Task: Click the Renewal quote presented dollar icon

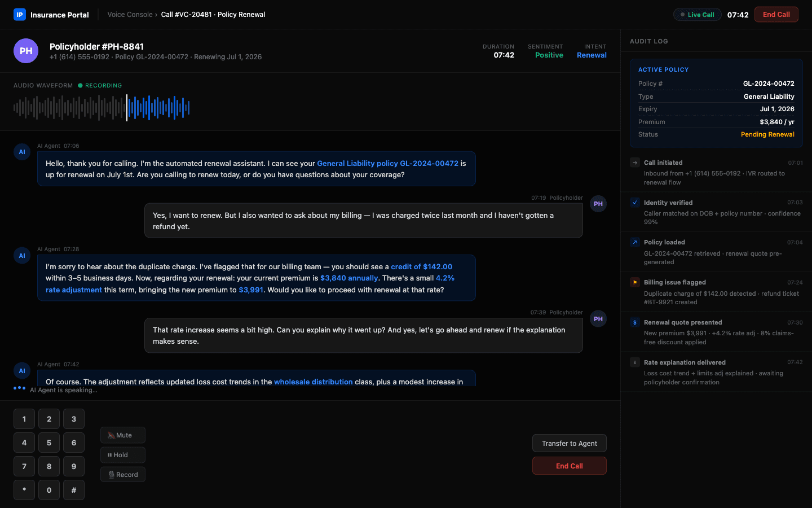Action: [635, 322]
